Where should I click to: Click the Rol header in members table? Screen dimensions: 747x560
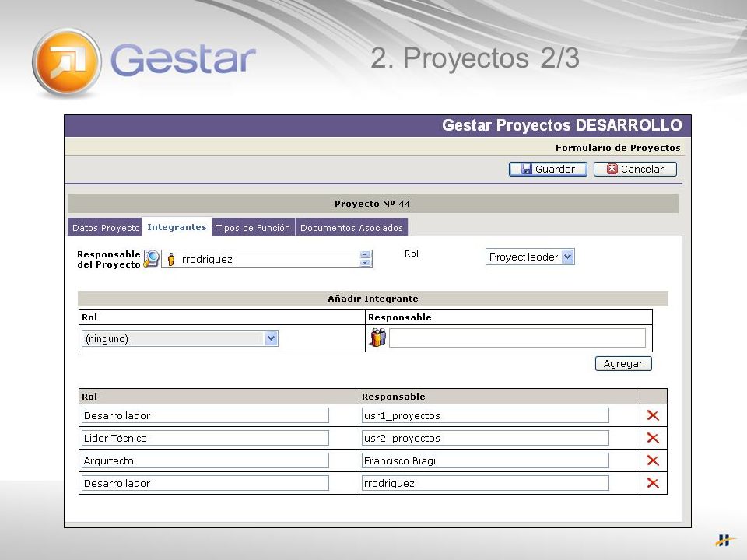click(x=89, y=396)
